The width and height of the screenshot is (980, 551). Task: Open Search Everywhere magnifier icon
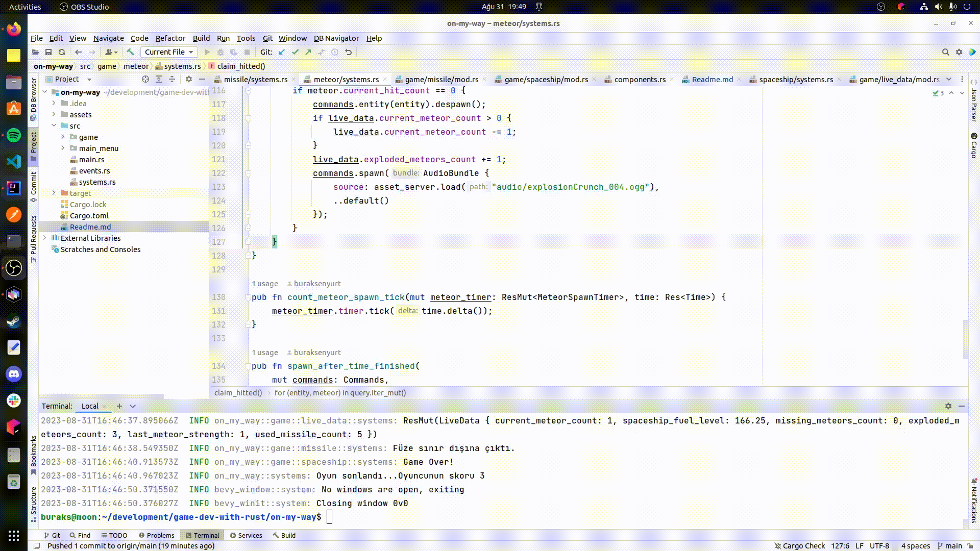[x=945, y=52]
